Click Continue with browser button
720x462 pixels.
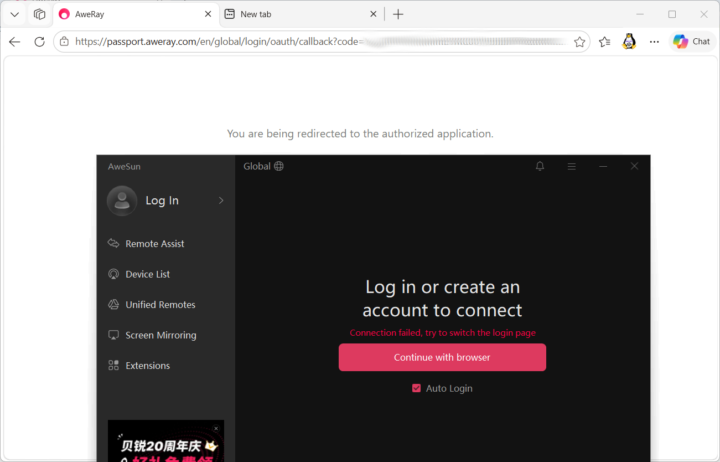click(x=442, y=357)
